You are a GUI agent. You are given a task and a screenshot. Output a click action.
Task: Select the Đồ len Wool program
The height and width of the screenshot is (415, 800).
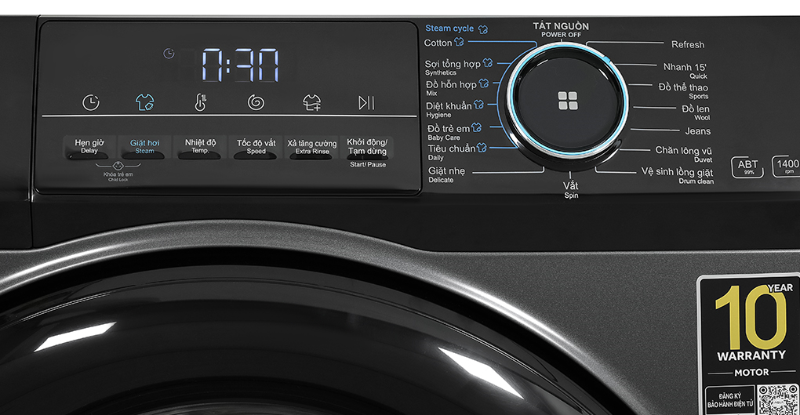click(695, 112)
